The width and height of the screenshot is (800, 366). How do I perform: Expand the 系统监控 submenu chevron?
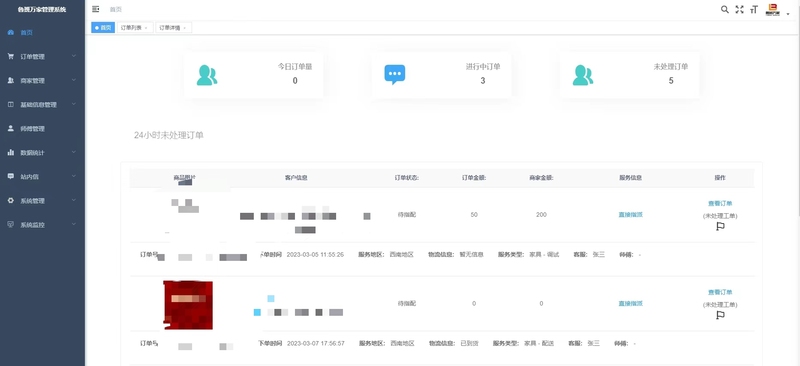(x=74, y=224)
